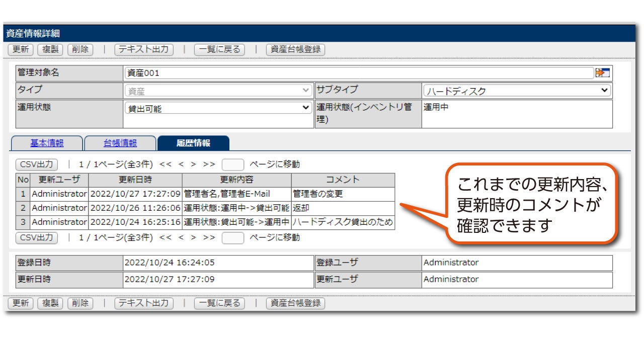
Task: Go to previous page with lower < link
Action: (181, 237)
